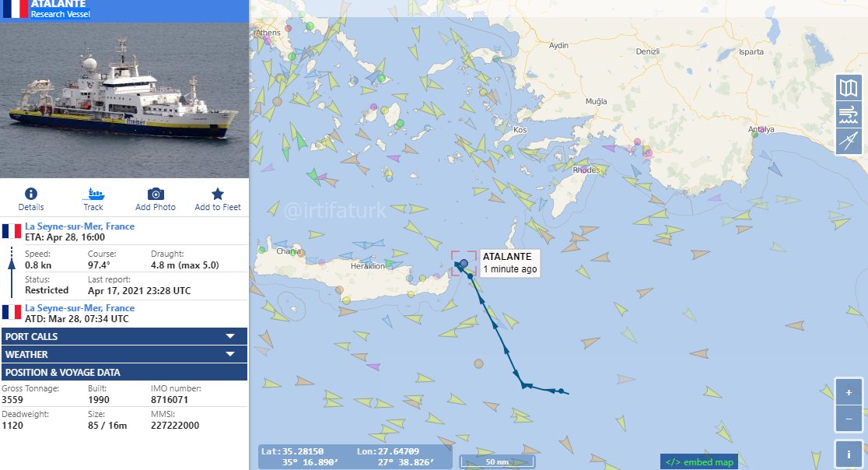Screen dimensions: 868x470
Task: Toggle the wind and weather overlay icon
Action: (x=848, y=114)
